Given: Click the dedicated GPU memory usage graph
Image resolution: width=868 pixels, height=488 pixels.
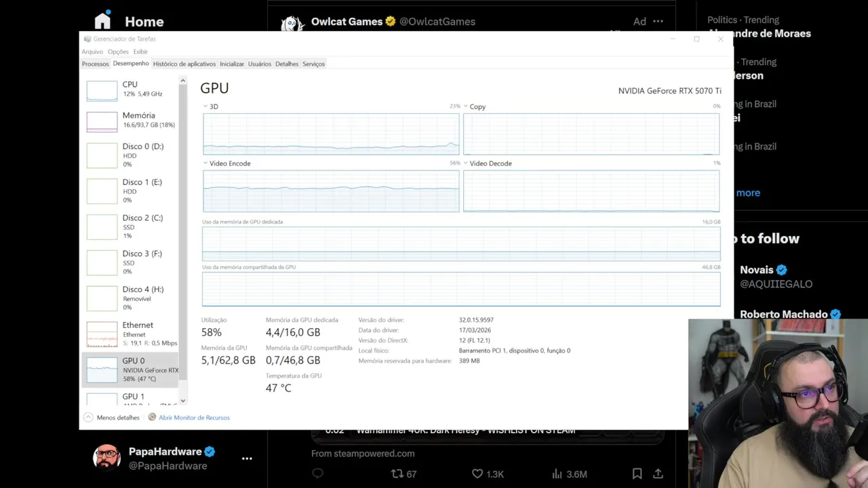Looking at the screenshot, I should (461, 244).
